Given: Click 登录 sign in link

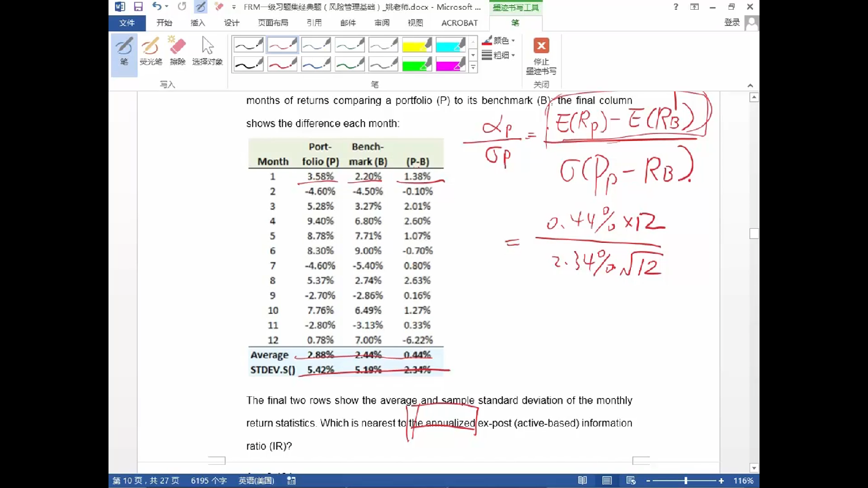Looking at the screenshot, I should click(x=732, y=22).
